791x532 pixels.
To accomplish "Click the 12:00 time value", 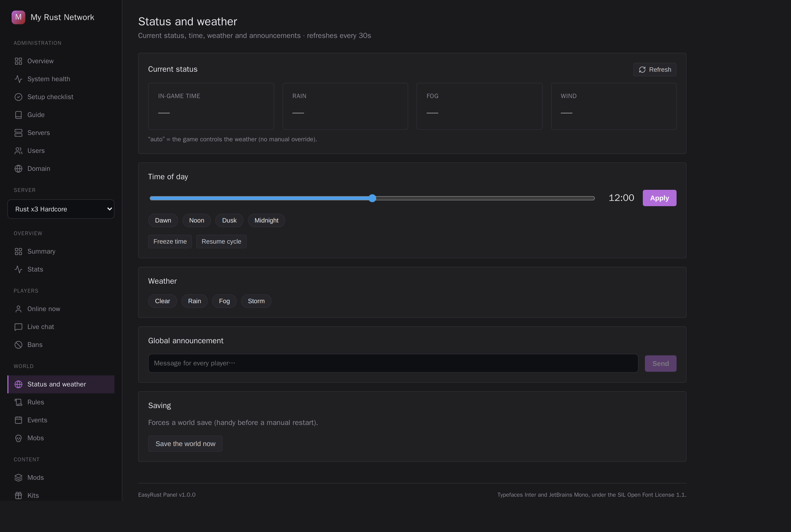I will click(x=621, y=198).
